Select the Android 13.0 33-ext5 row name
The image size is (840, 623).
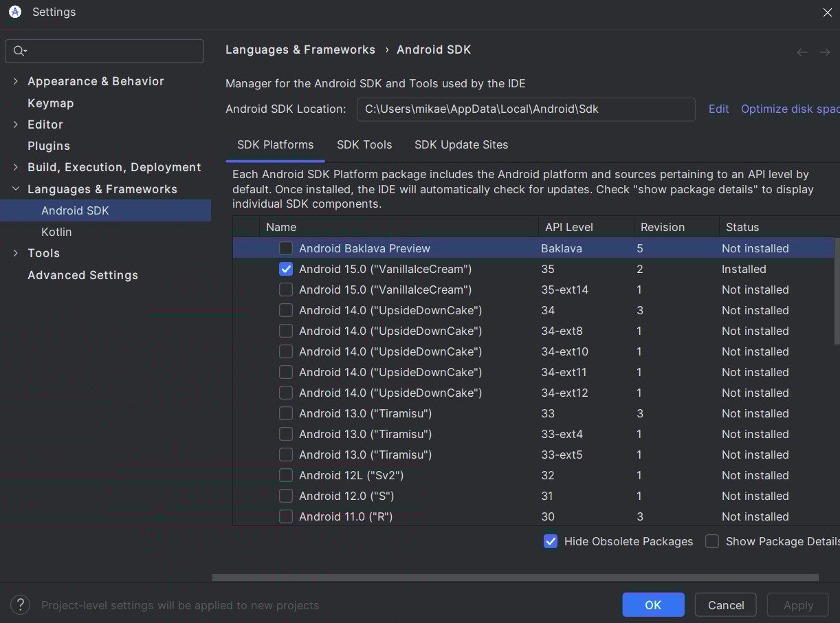tap(365, 455)
